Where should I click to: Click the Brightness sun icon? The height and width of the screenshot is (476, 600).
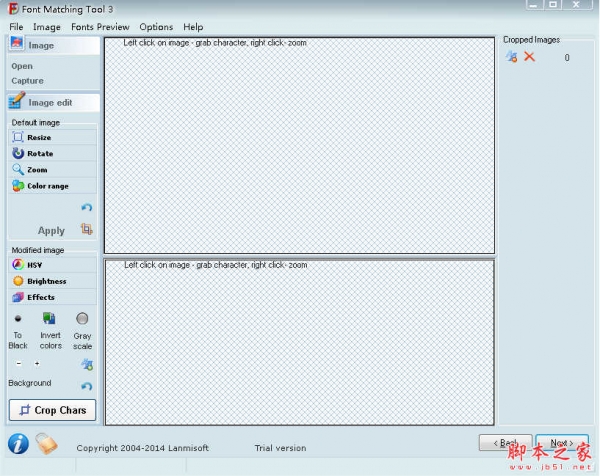(x=18, y=281)
